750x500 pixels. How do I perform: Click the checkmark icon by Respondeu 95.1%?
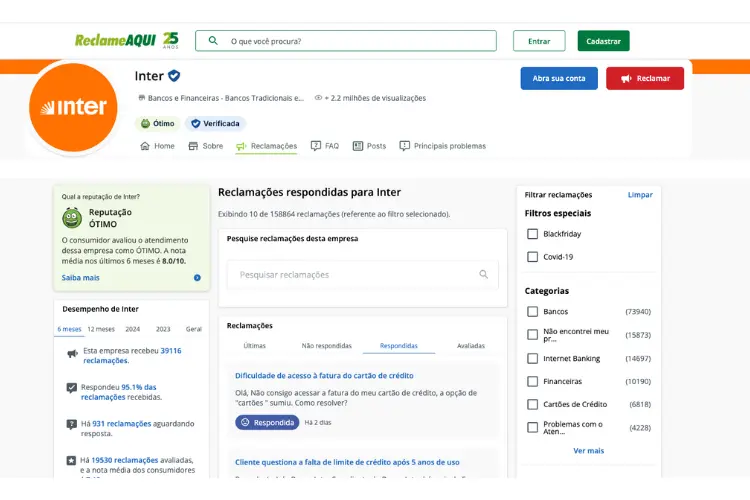71,388
